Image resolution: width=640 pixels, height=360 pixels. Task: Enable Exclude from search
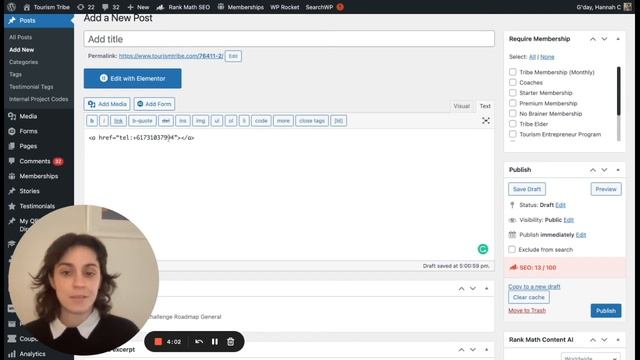[x=512, y=249]
